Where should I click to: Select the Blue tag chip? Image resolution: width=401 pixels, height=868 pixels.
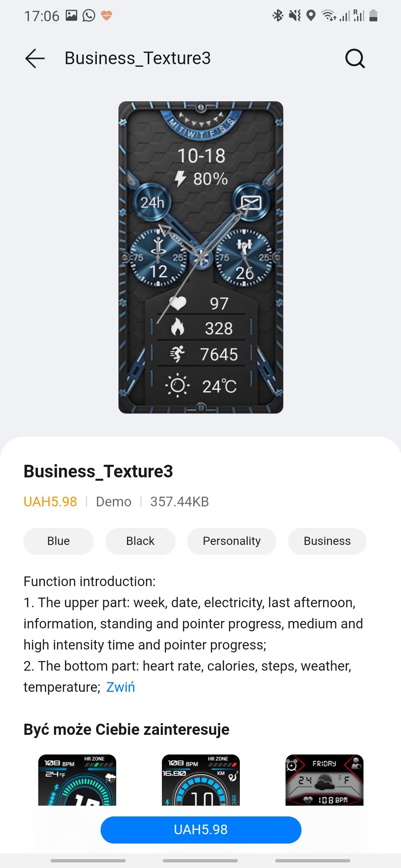pos(58,541)
